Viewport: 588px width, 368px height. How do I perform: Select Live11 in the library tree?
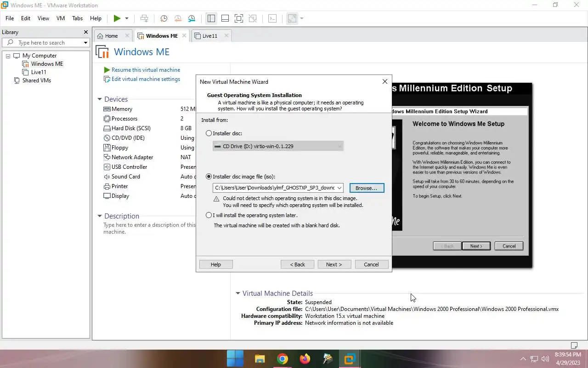point(39,72)
